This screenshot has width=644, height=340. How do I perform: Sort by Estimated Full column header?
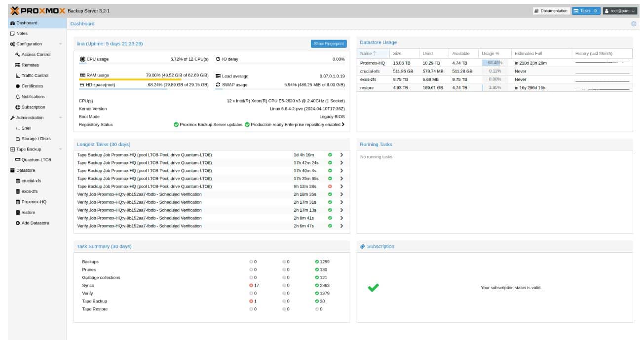point(541,53)
